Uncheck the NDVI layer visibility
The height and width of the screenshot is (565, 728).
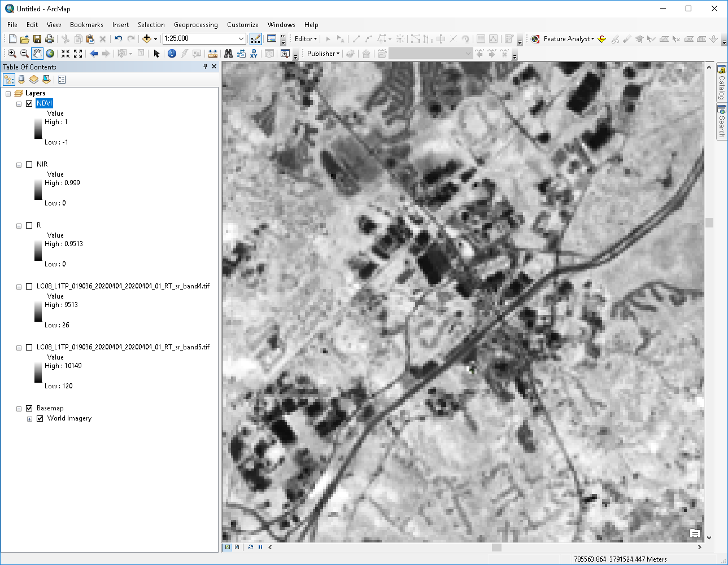29,103
